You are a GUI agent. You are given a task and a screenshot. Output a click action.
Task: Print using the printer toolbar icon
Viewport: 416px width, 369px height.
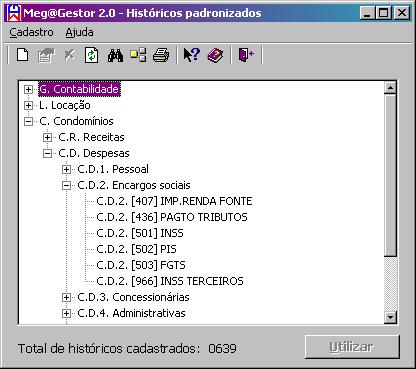pyautogui.click(x=161, y=55)
